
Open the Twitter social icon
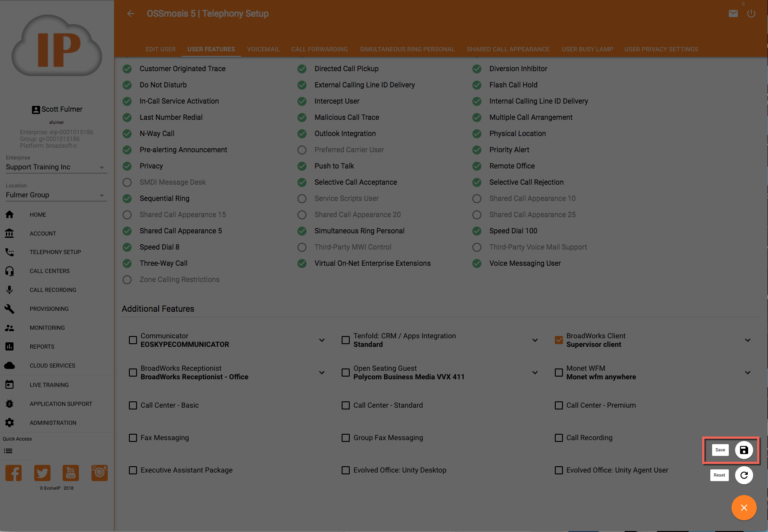coord(42,473)
